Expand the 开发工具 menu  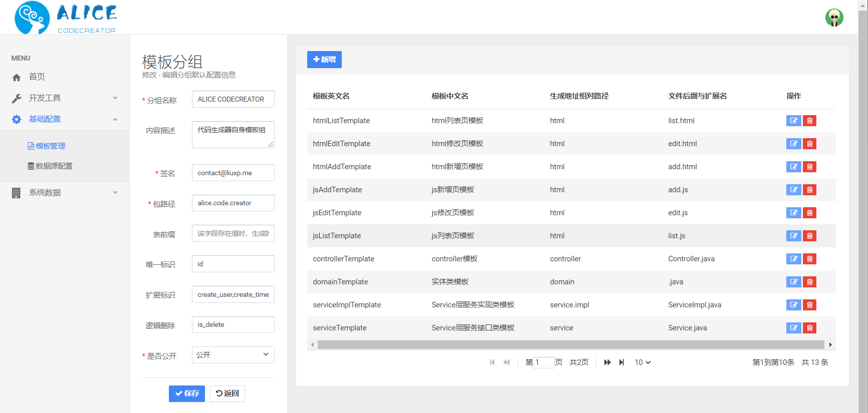point(65,98)
